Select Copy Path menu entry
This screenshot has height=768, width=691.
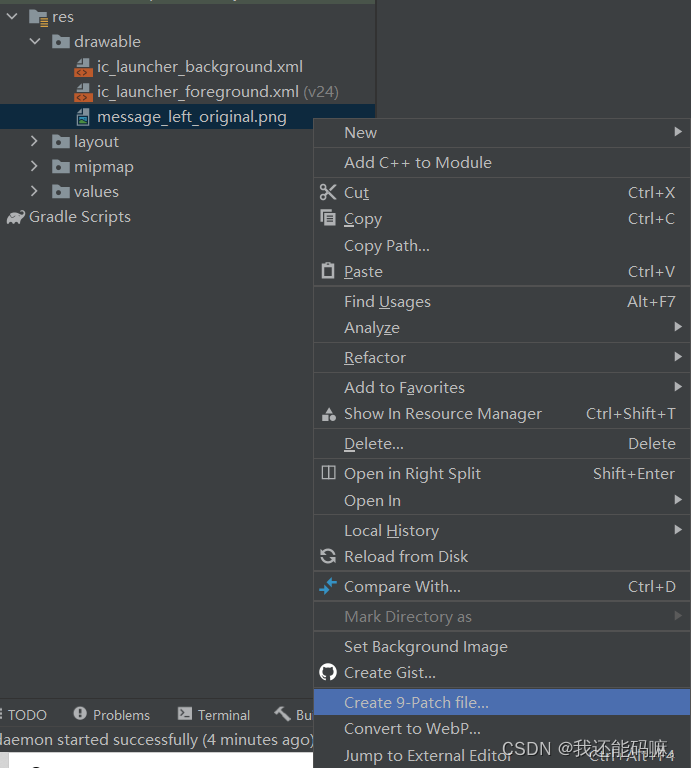point(501,245)
